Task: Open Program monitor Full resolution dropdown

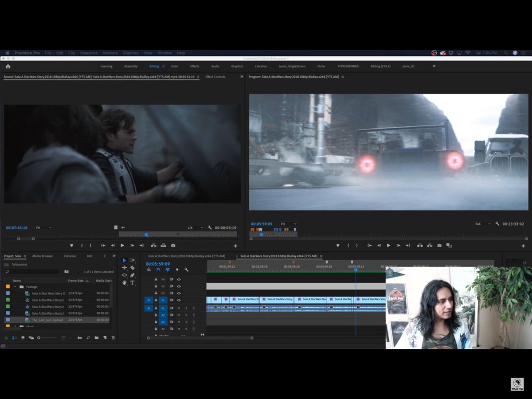Action: (482, 224)
